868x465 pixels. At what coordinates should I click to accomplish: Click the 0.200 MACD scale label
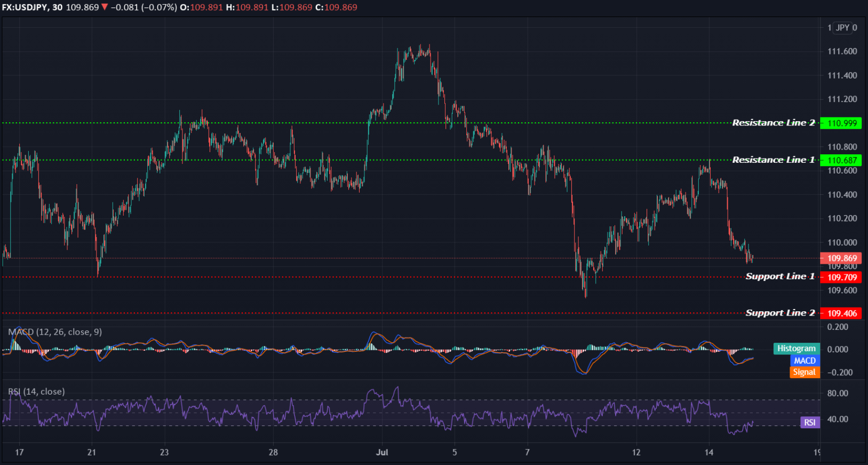pos(838,327)
